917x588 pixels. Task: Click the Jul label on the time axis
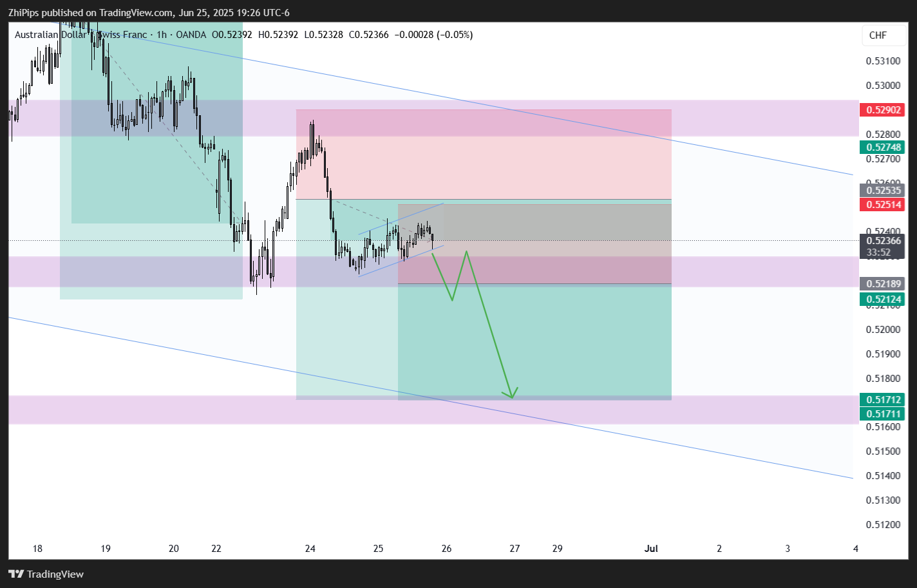(x=651, y=549)
